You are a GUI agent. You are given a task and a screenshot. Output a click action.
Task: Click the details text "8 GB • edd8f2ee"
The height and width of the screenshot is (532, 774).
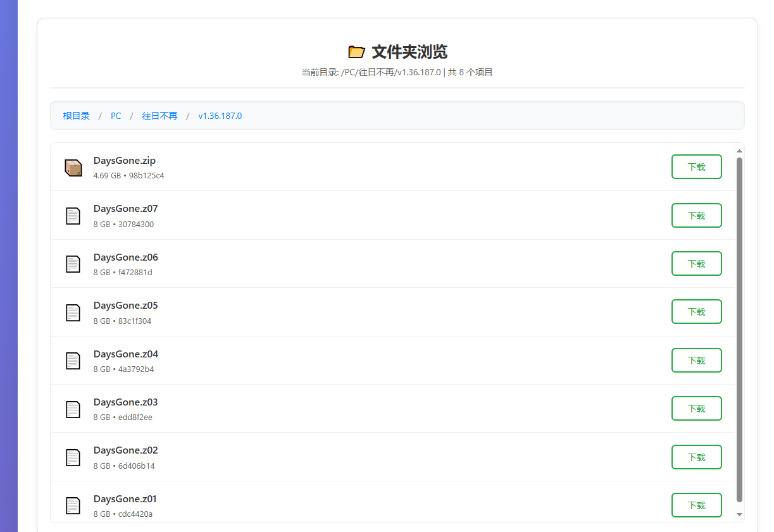point(123,418)
